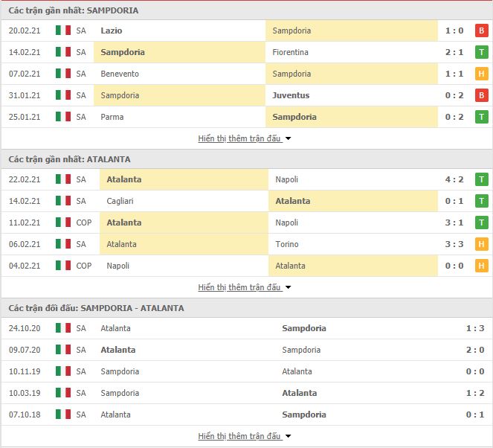The width and height of the screenshot is (493, 448).
Task: Click Italy flag on 22.02.21 Atalanta row
Action: 63,179
